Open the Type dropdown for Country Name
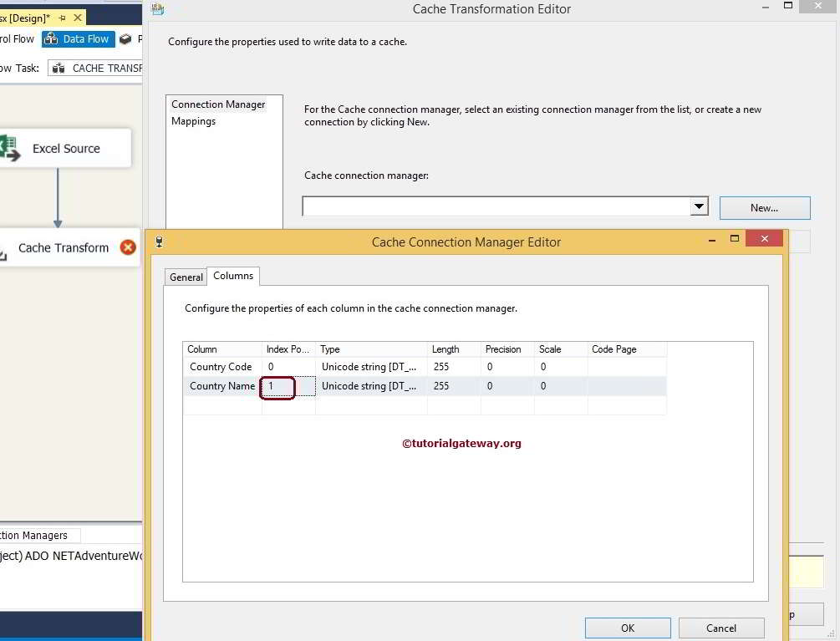 [371, 386]
